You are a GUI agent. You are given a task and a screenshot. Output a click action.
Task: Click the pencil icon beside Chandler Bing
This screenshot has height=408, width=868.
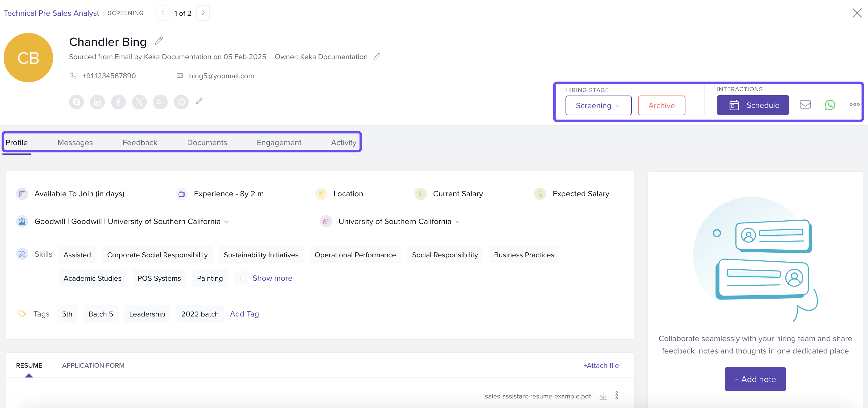[x=159, y=41]
